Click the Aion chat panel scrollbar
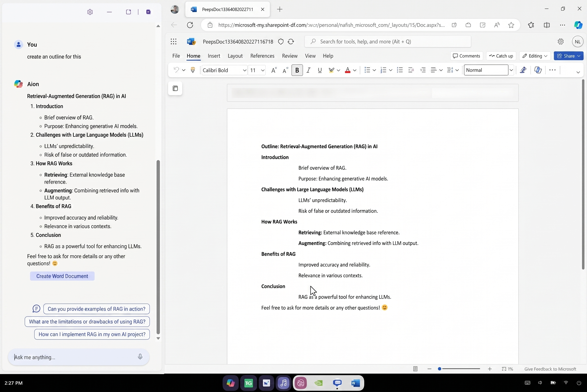Screen dimensions: 587x392 (158, 247)
